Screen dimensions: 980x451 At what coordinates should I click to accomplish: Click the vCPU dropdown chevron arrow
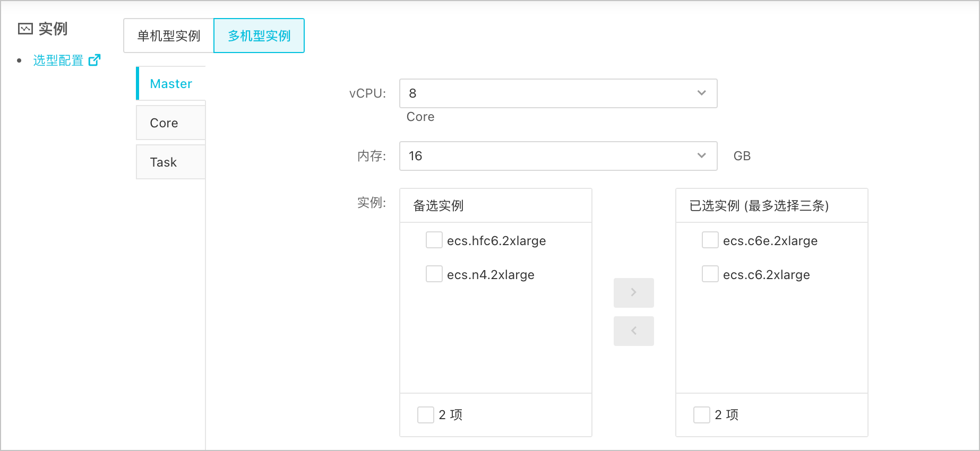pyautogui.click(x=702, y=93)
